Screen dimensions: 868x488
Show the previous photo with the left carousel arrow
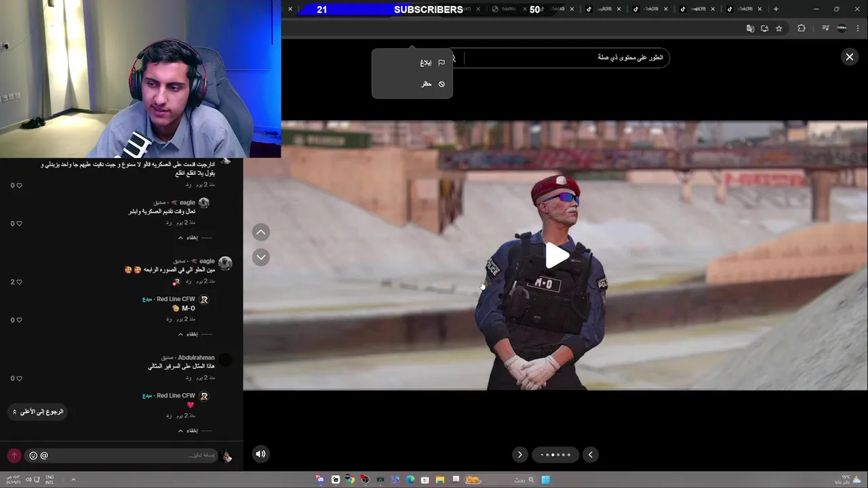click(591, 455)
